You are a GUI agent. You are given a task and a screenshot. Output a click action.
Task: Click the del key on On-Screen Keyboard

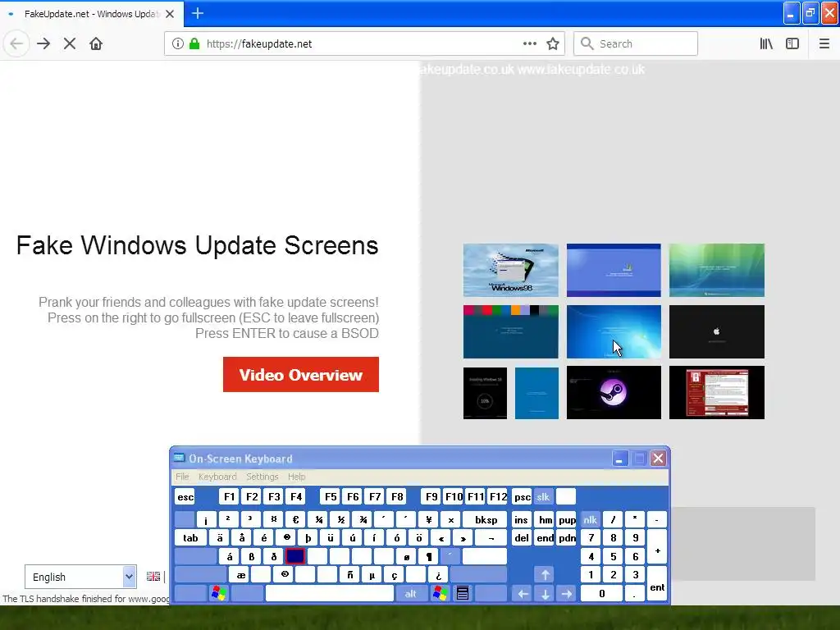(x=522, y=538)
